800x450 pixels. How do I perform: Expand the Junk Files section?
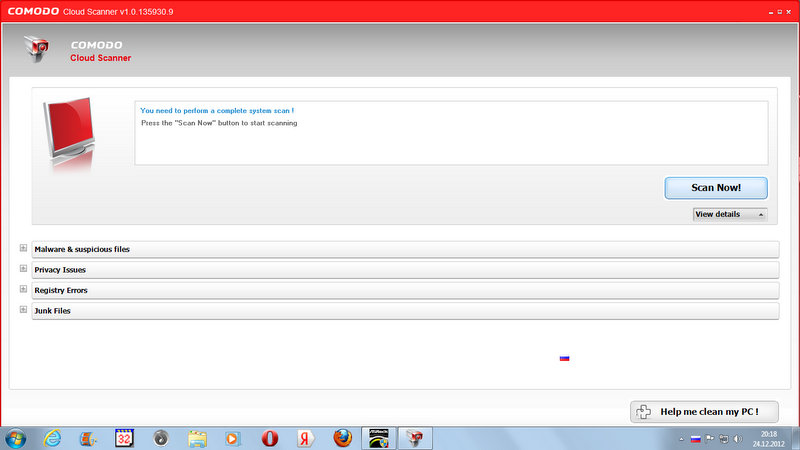[x=23, y=309]
